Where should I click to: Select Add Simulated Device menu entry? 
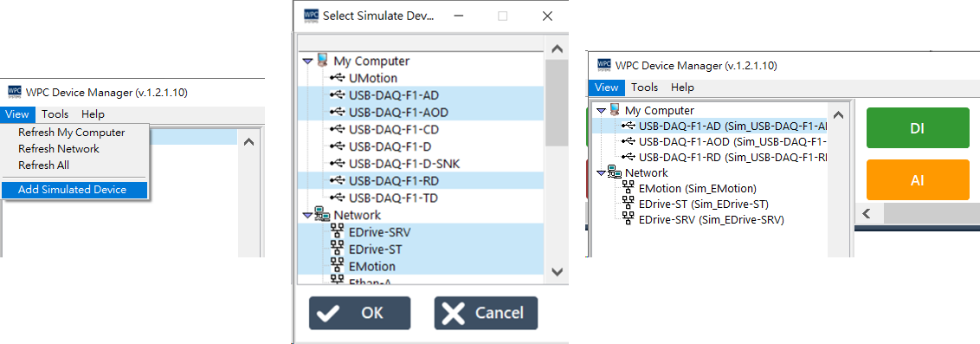point(74,190)
